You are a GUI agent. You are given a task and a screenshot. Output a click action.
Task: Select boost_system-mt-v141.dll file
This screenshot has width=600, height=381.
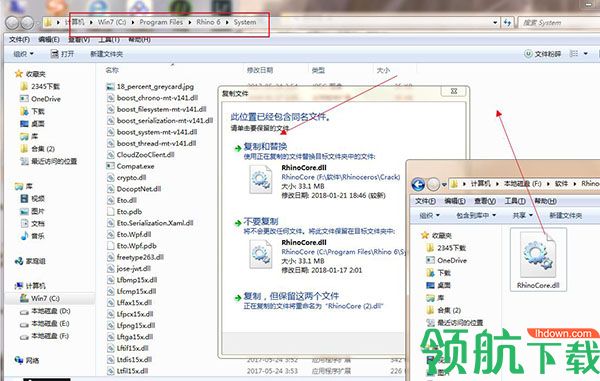click(152, 132)
